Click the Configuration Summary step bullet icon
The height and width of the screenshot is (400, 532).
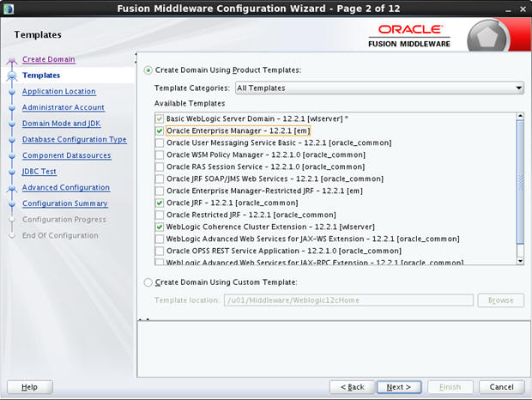12,204
